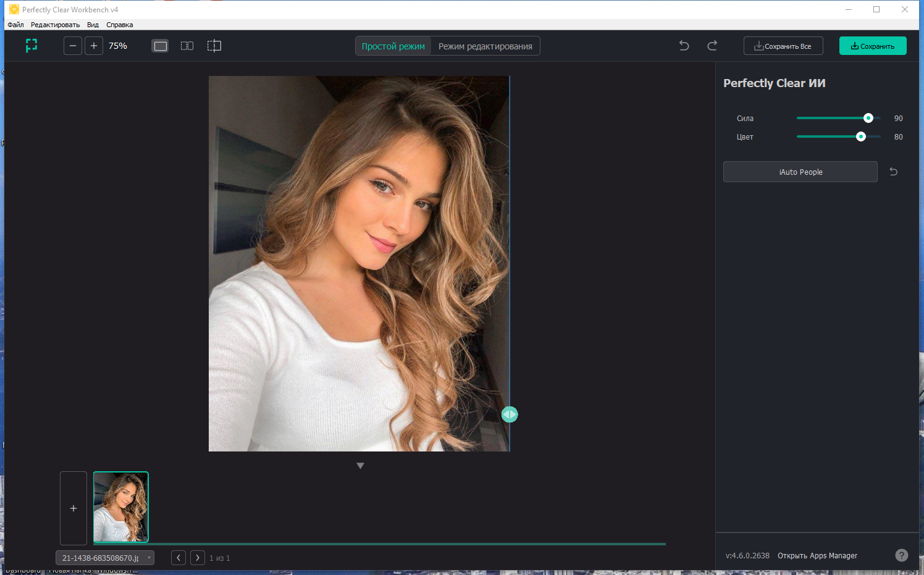Switch to Режим редактирования mode

click(x=485, y=45)
